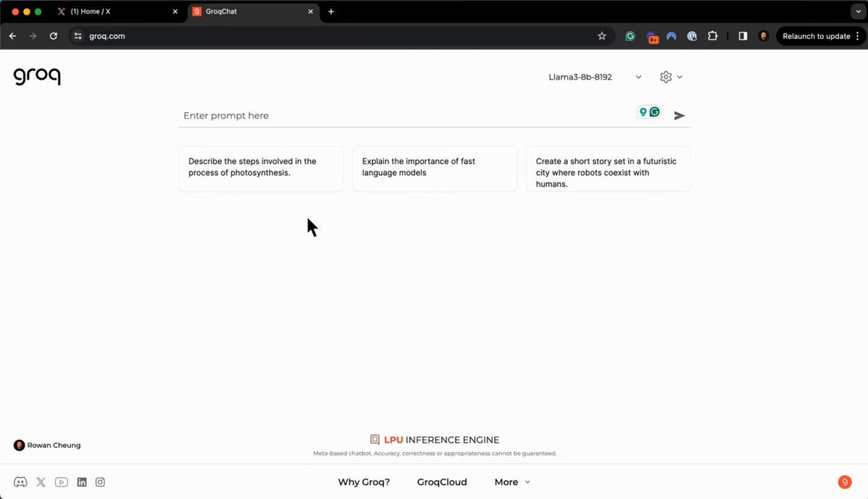Open Groq Discord icon link
The width and height of the screenshot is (868, 499).
(x=20, y=482)
